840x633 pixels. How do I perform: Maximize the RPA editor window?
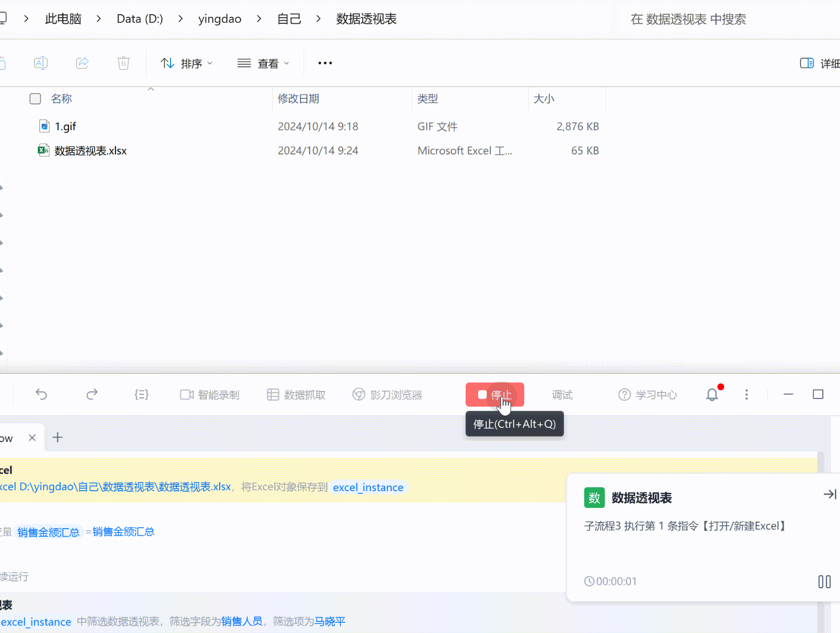click(x=818, y=394)
